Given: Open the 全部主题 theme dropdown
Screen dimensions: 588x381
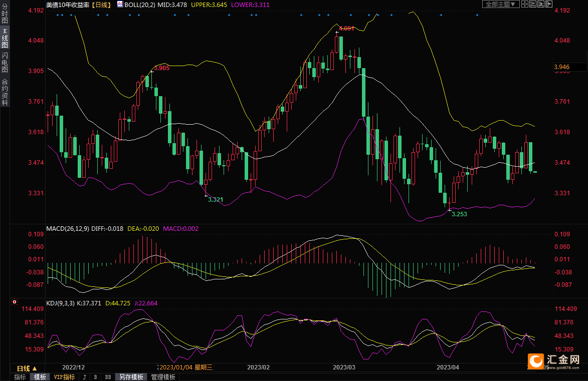Looking at the screenshot, I should [x=501, y=4].
